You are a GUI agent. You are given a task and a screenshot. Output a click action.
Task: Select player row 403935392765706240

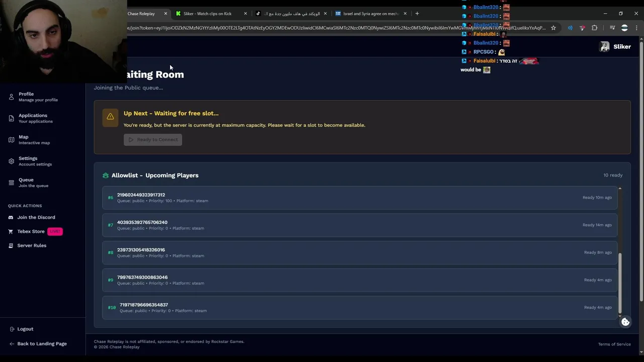click(x=360, y=225)
